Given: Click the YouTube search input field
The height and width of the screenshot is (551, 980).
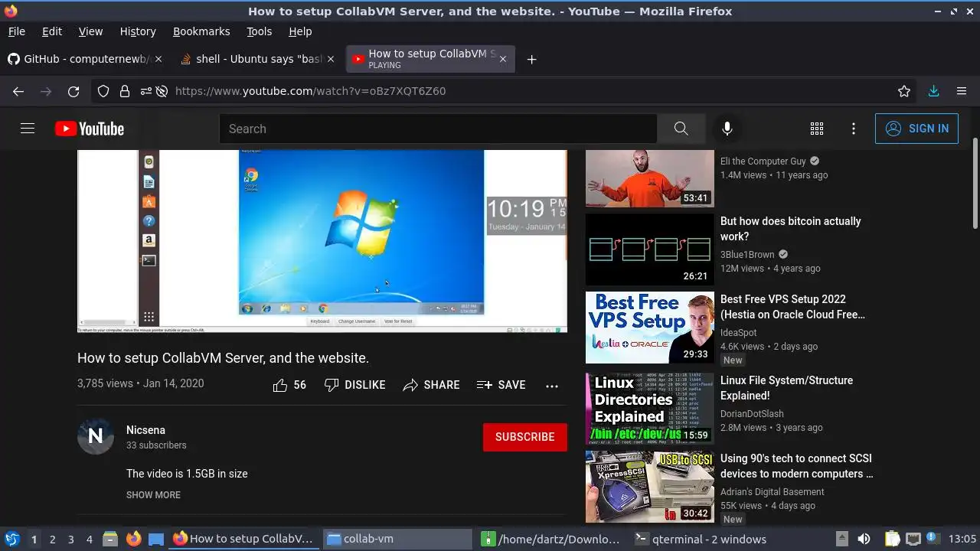Looking at the screenshot, I should click(x=438, y=129).
